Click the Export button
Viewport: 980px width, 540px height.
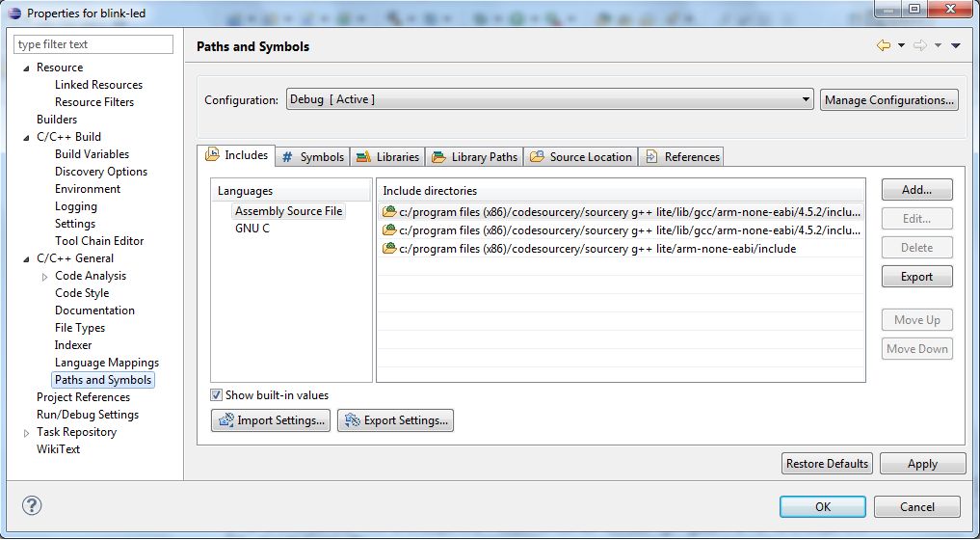pyautogui.click(x=916, y=277)
